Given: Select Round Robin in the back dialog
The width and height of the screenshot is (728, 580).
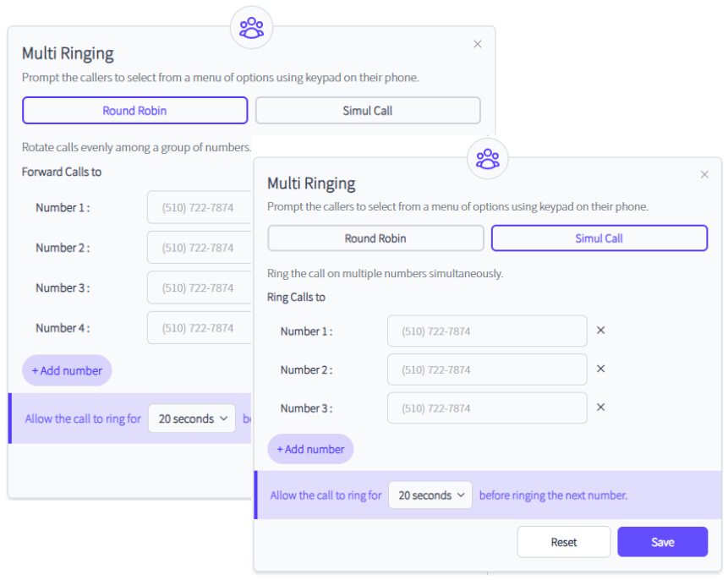Looking at the screenshot, I should 134,111.
